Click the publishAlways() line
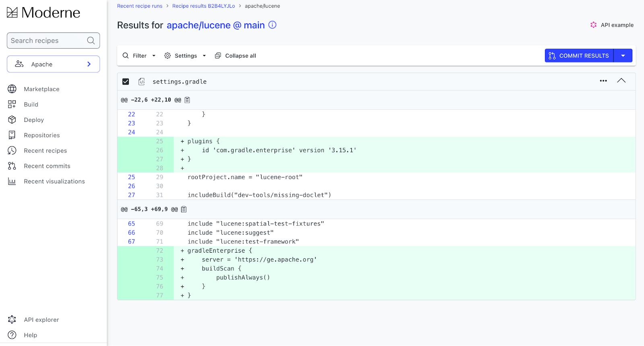 (x=243, y=278)
